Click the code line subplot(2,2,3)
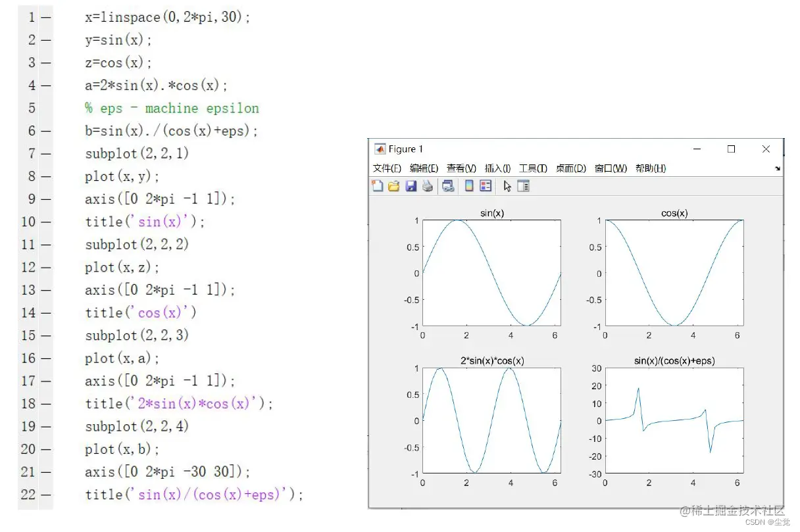800x532 pixels. [137, 335]
